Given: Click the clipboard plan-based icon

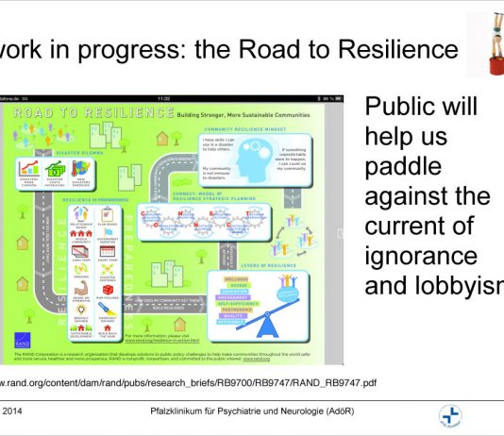Looking at the screenshot, I should tap(107, 214).
